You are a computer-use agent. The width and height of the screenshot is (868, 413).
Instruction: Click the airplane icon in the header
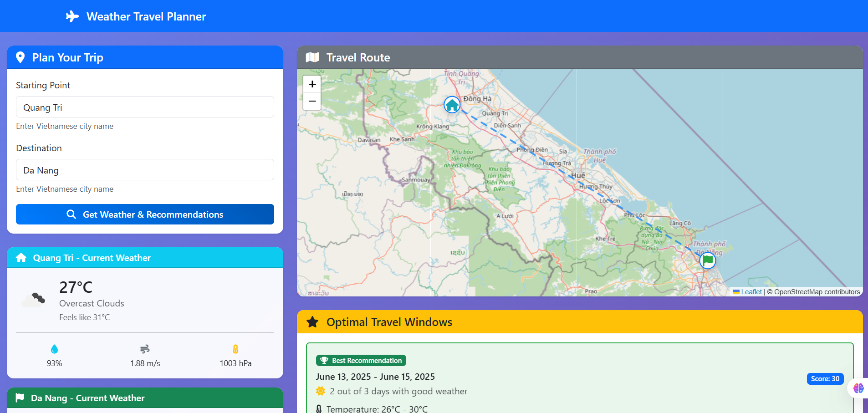click(72, 16)
